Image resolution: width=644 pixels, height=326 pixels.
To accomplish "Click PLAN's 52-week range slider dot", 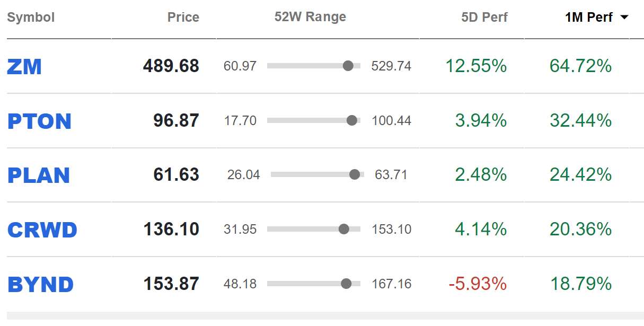I will tap(355, 174).
